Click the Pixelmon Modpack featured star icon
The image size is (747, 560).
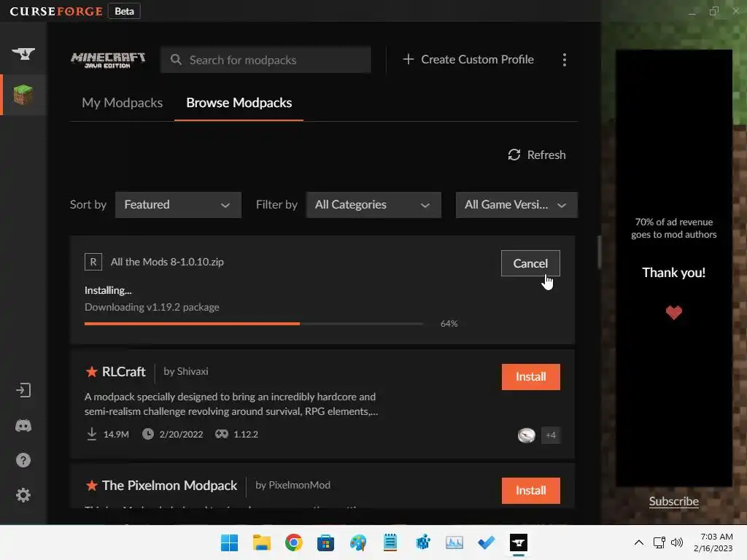[91, 485]
